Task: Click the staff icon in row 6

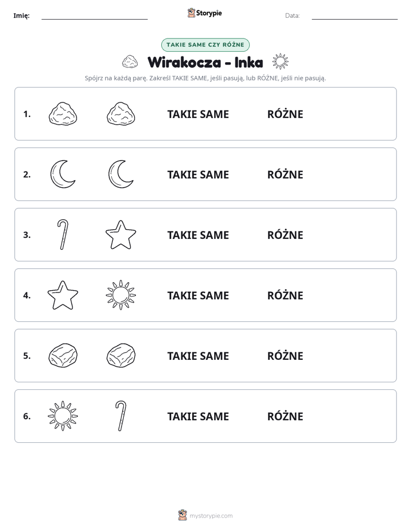Action: pos(121,416)
